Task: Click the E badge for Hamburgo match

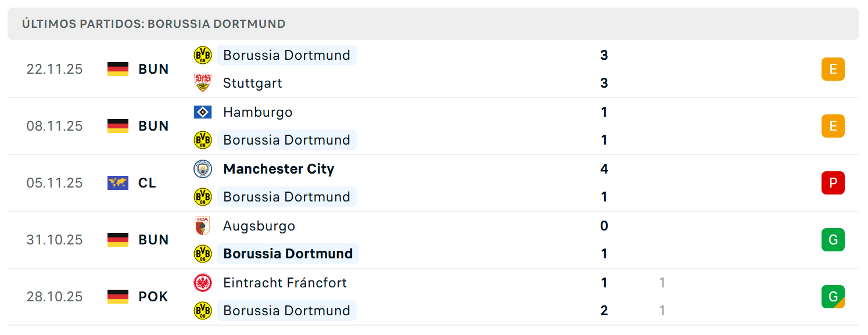Action: [x=833, y=126]
